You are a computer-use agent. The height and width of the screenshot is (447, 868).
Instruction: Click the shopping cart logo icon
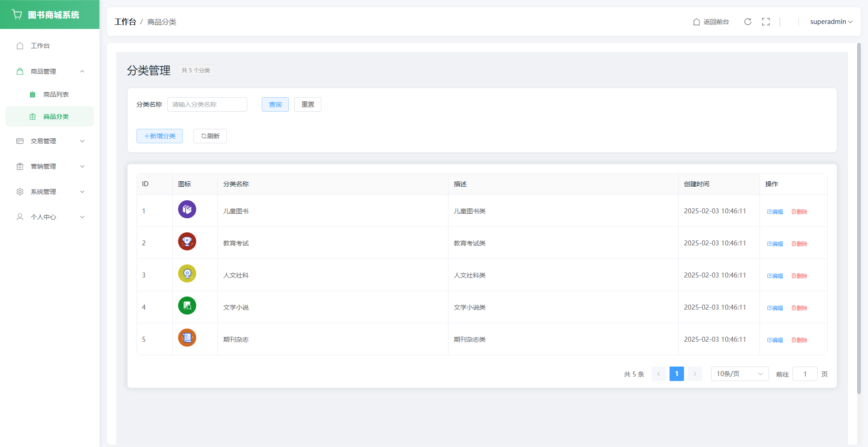click(17, 14)
